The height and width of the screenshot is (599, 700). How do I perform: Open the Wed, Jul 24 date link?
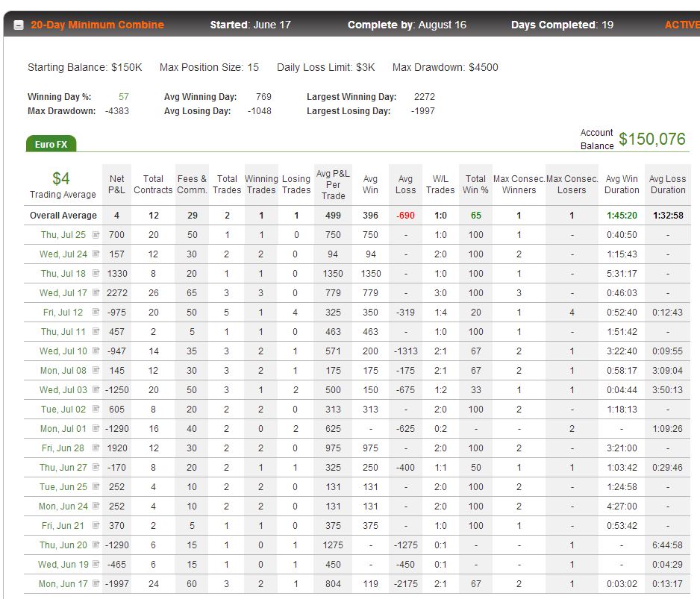coord(63,254)
